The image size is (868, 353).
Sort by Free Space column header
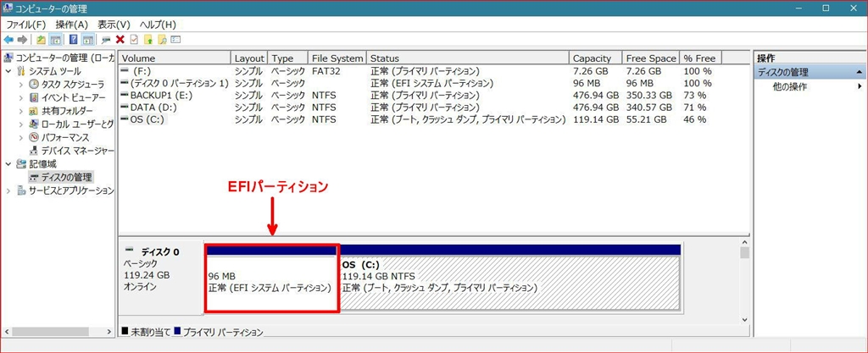pyautogui.click(x=651, y=58)
